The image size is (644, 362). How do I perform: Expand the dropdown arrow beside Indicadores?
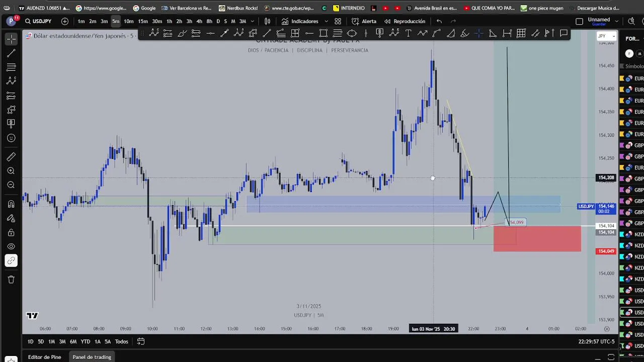coord(326,21)
